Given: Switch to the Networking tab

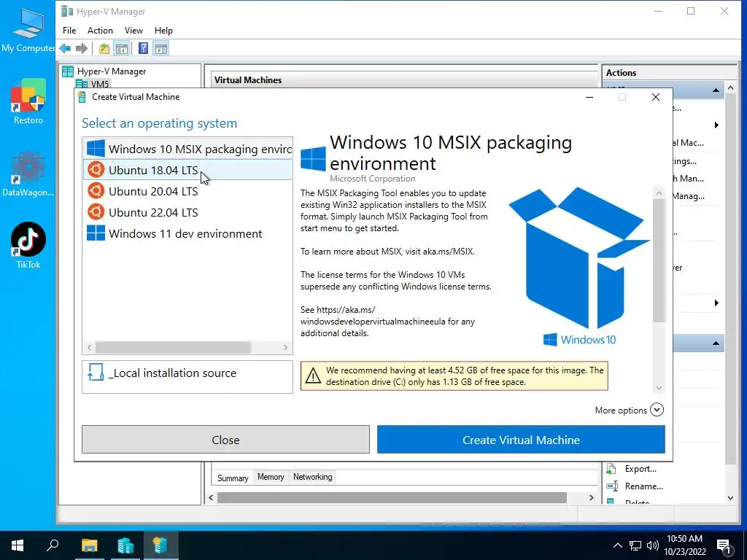Looking at the screenshot, I should [x=312, y=477].
